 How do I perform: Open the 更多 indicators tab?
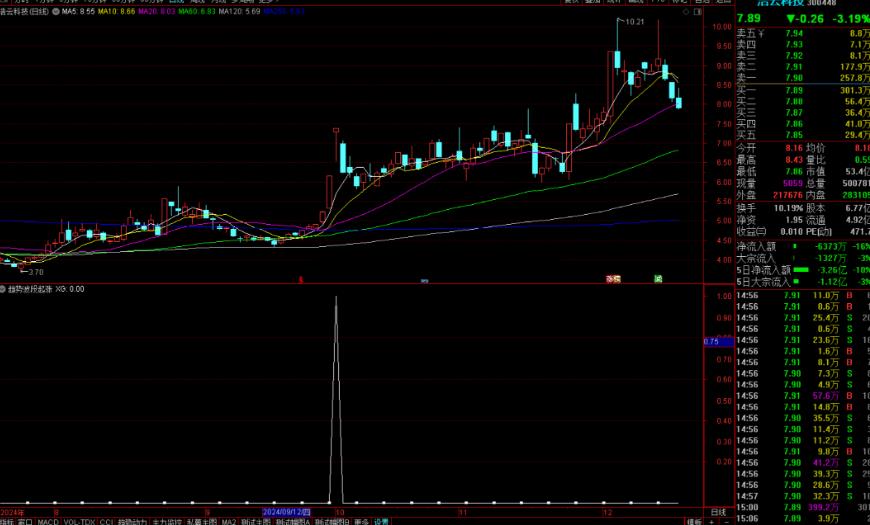pos(362,522)
